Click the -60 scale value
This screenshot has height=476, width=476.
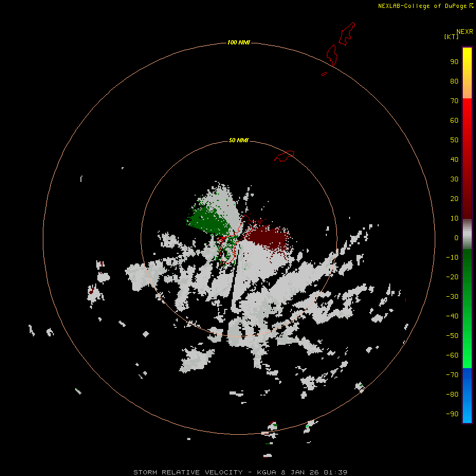tap(452, 355)
